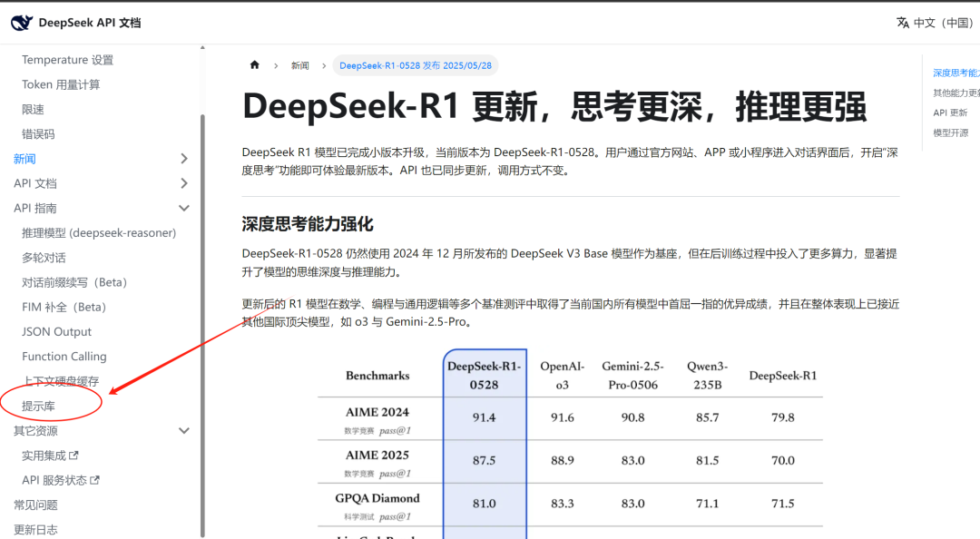Select API 指南 in sidebar

point(35,208)
